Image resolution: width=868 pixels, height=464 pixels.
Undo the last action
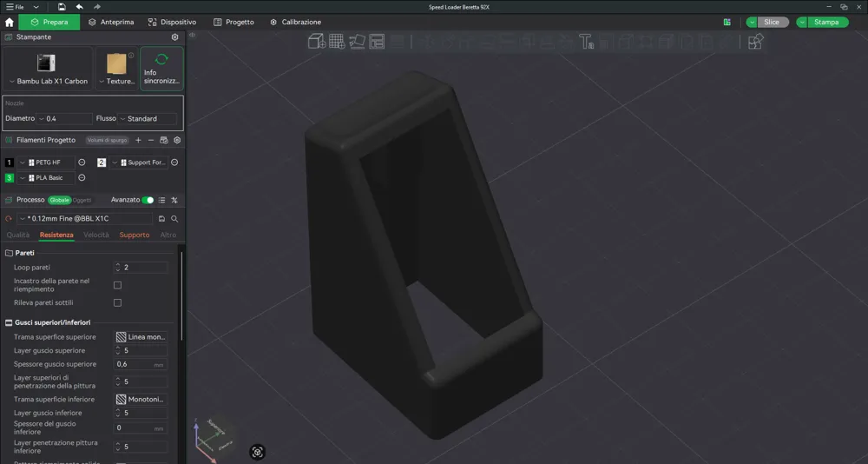point(79,7)
